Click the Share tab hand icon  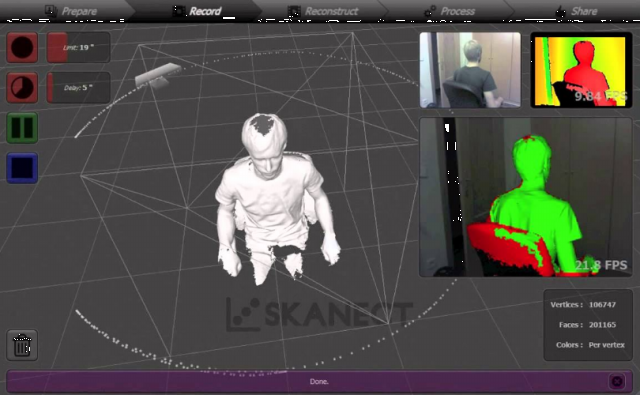tap(561, 11)
